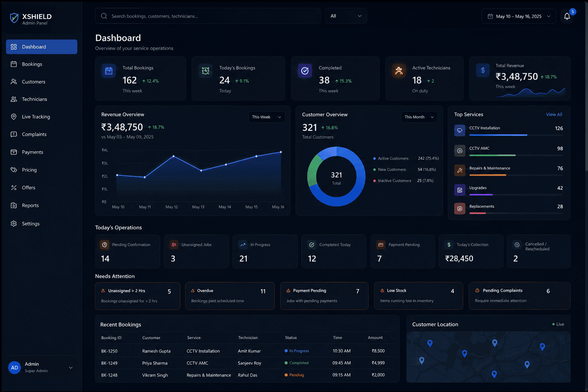Click the Today's Bookings card icon
Screen dimensions: 588x392
pyautogui.click(x=206, y=71)
